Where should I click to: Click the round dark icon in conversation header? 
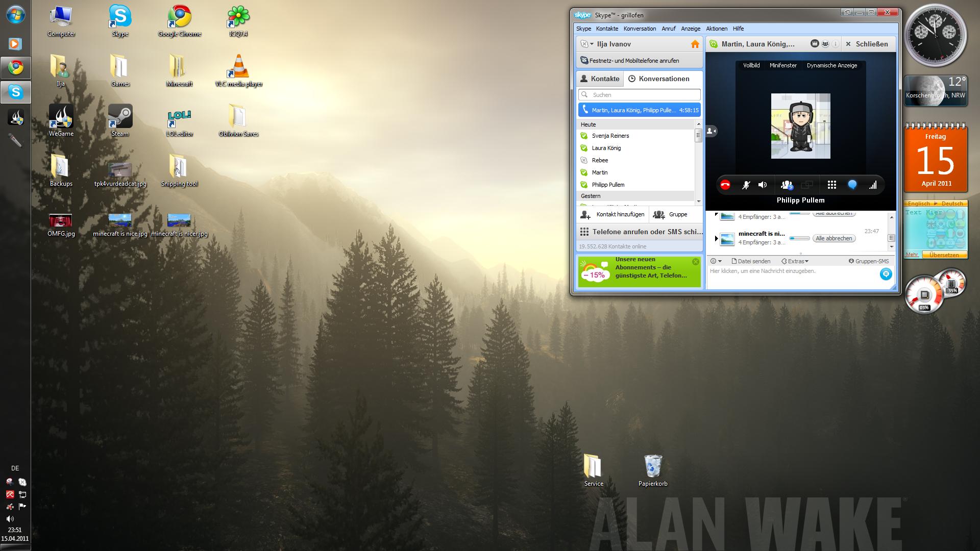tap(815, 44)
